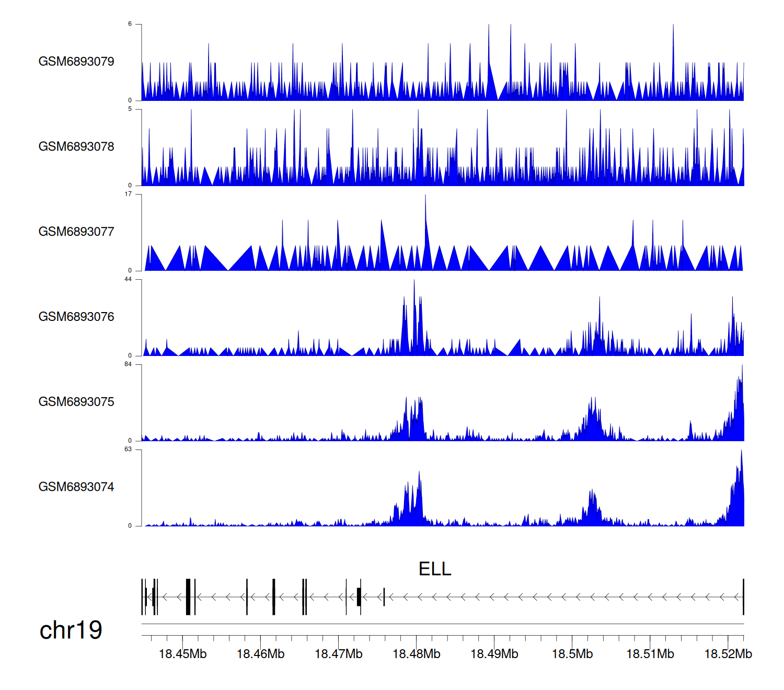Image resolution: width=784 pixels, height=690 pixels.
Task: Click the y-axis maximum value 84
Action: [128, 364]
